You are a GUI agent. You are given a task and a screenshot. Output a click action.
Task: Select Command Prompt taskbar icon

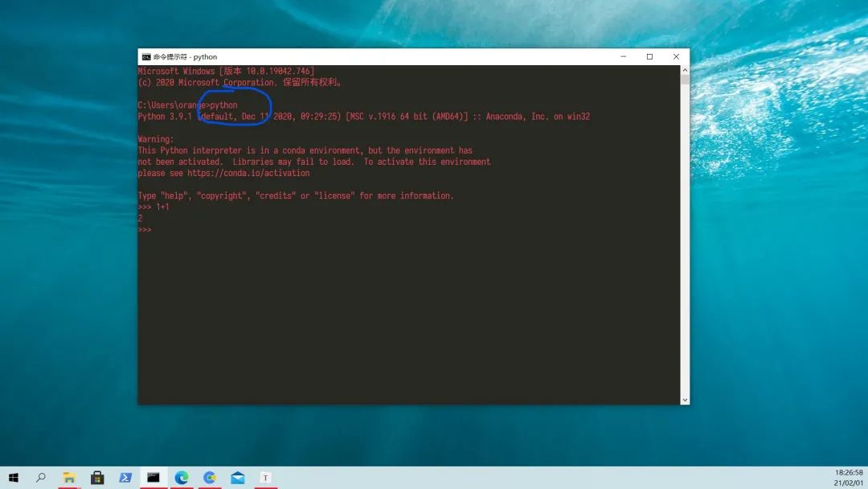(154, 478)
